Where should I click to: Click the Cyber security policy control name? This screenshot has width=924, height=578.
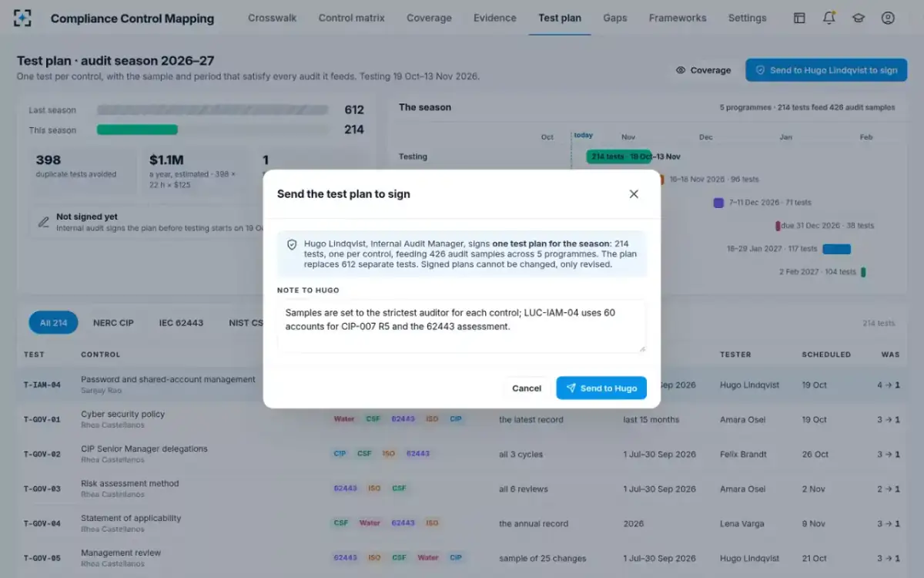pyautogui.click(x=123, y=414)
